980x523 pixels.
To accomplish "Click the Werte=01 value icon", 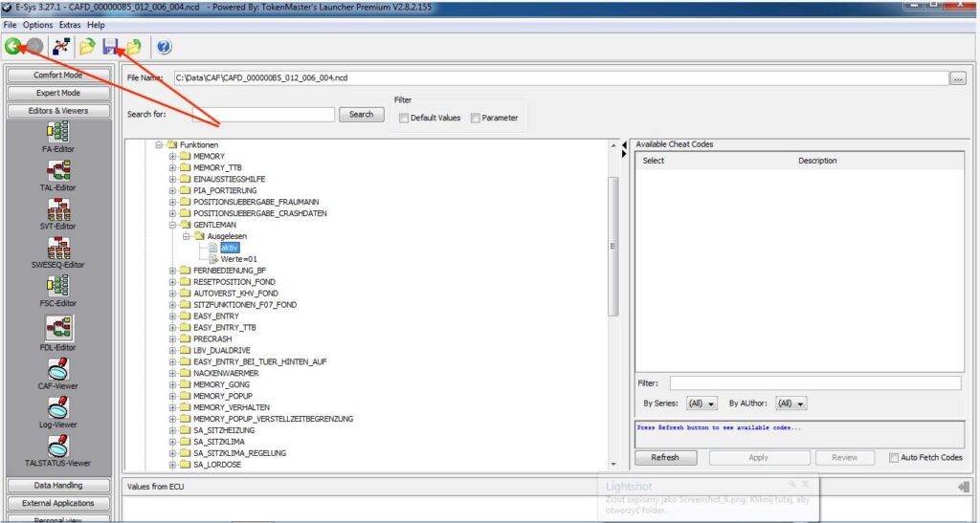I will coord(213,259).
